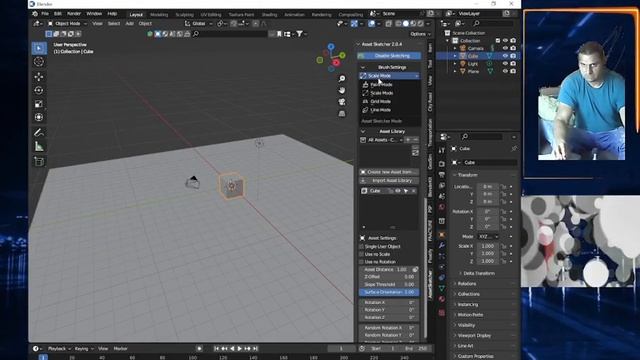Open the File menu
This screenshot has height=360, width=640.
click(x=45, y=14)
